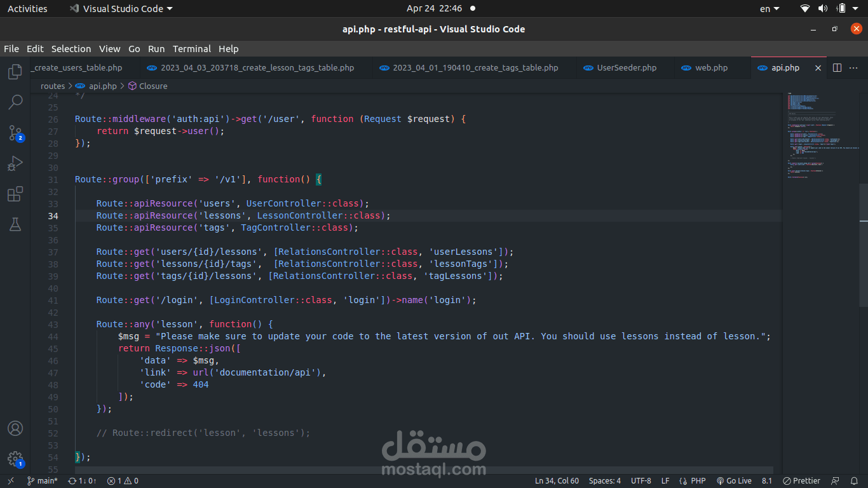
Task: Open the Selection menu
Action: click(71, 49)
